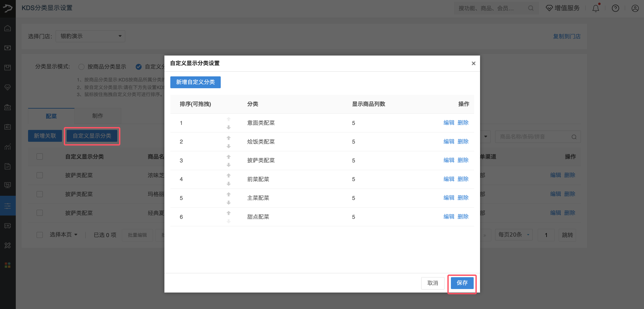The width and height of the screenshot is (644, 309).
Task: Switch to the 配菜 tab
Action: coord(51,116)
